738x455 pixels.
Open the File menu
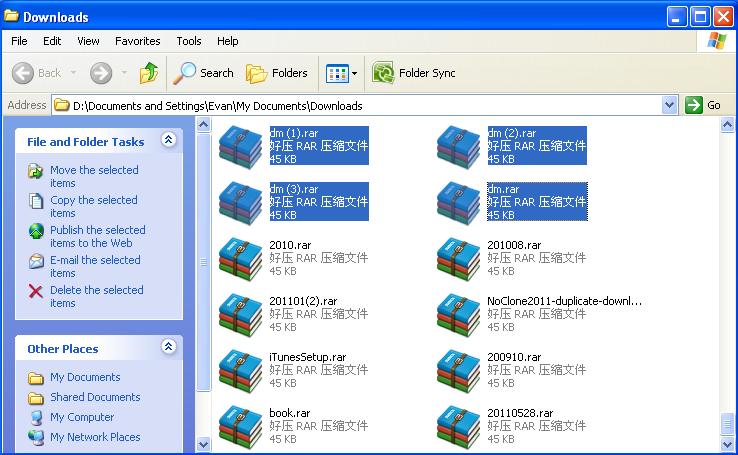[19, 41]
